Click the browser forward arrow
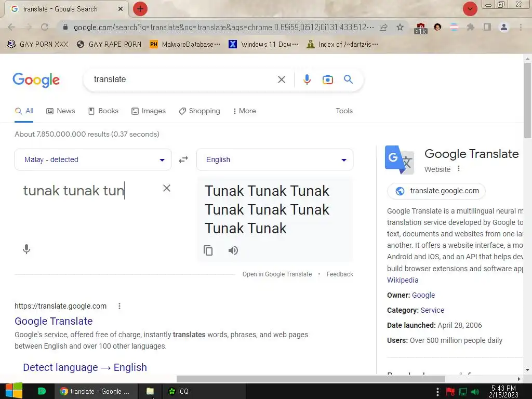Viewport: 532px width, 399px height. pyautogui.click(x=28, y=27)
